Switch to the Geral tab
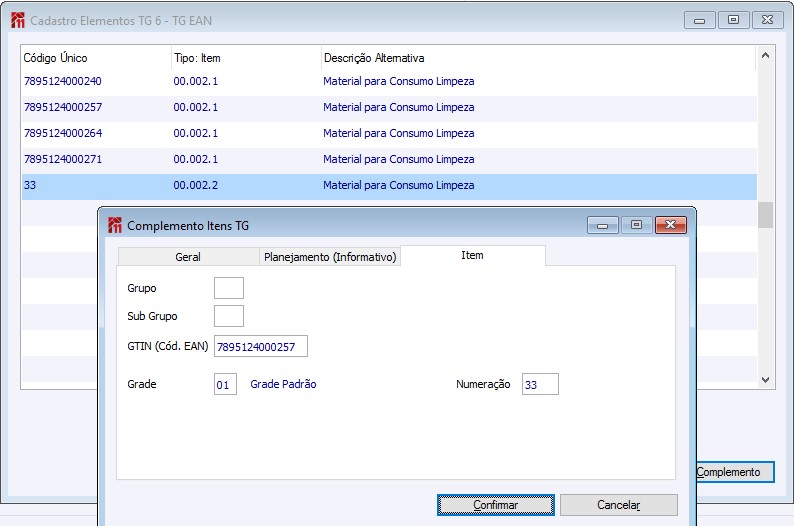The height and width of the screenshot is (526, 794). (x=188, y=257)
